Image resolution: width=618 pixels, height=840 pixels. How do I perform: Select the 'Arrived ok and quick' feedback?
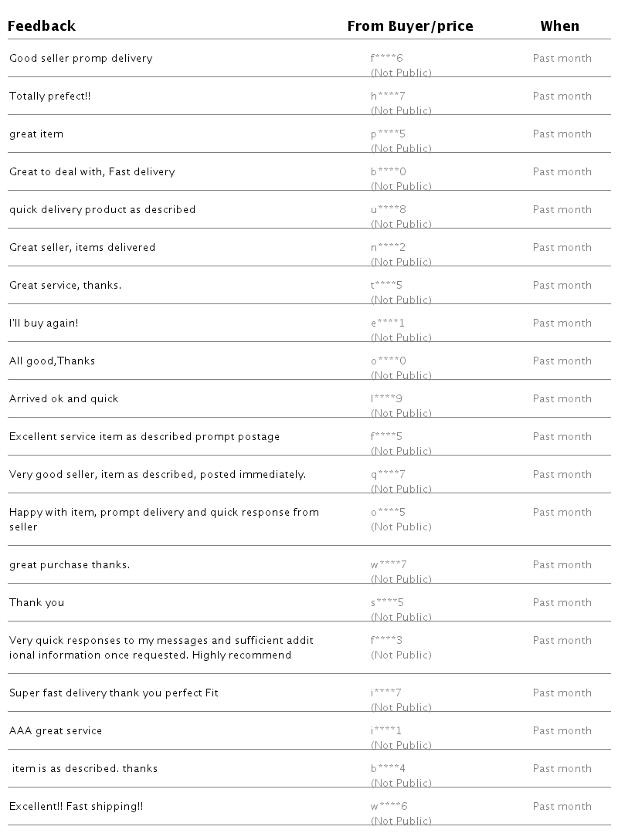click(x=64, y=399)
